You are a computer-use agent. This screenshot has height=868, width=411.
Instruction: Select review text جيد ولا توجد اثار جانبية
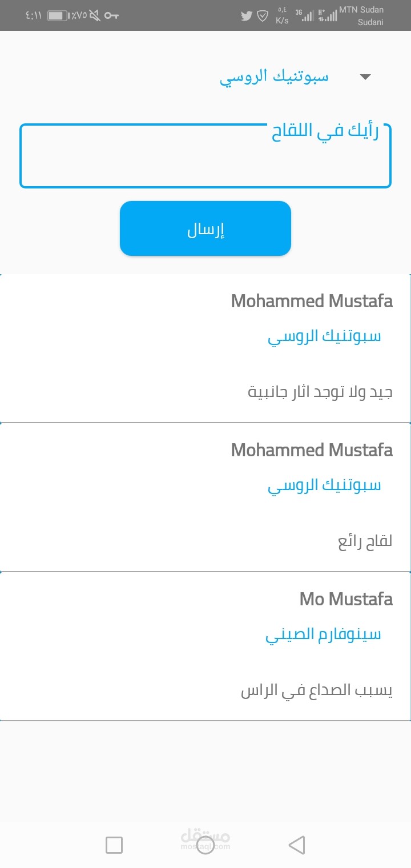point(320,393)
